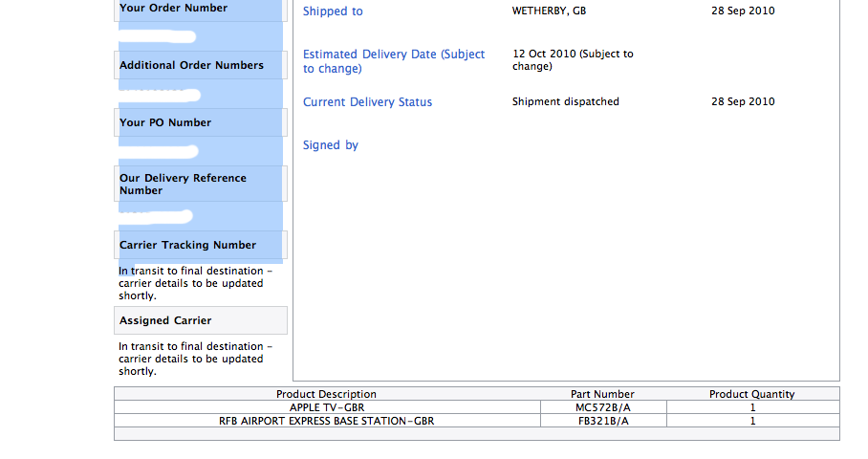Select 'RFB AIRPORT EXPRESS BASE STATION-GBR' cell
This screenshot has height=459, width=868.
(327, 421)
